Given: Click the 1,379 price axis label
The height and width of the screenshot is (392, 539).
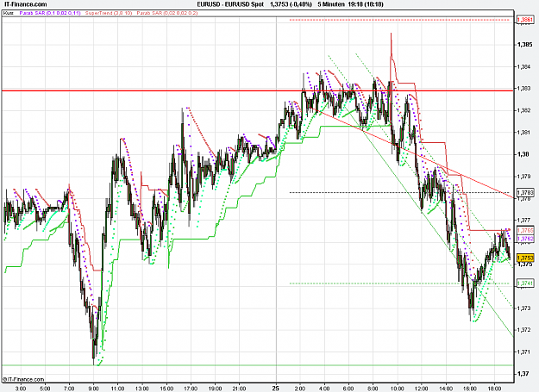Looking at the screenshot, I should point(524,177).
